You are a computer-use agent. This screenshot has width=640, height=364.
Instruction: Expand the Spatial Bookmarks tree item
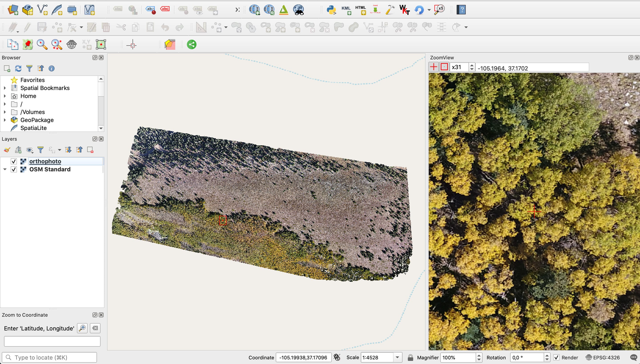(5, 88)
